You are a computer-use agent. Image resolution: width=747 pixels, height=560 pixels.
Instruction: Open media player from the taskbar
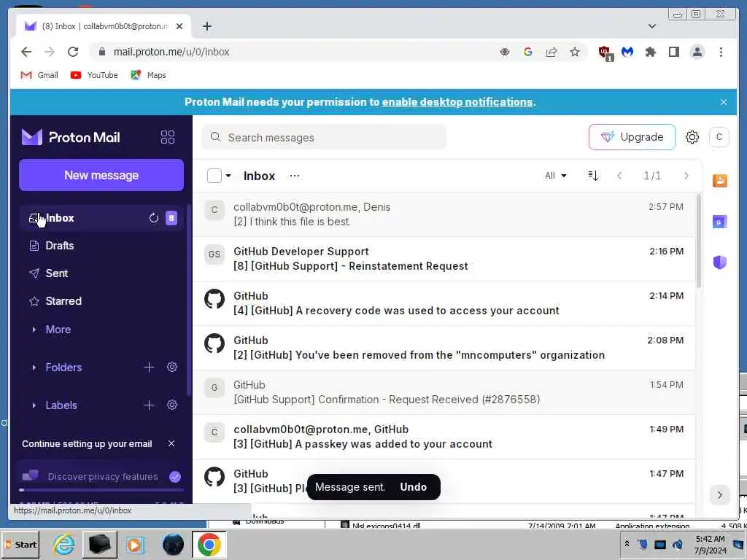point(135,544)
